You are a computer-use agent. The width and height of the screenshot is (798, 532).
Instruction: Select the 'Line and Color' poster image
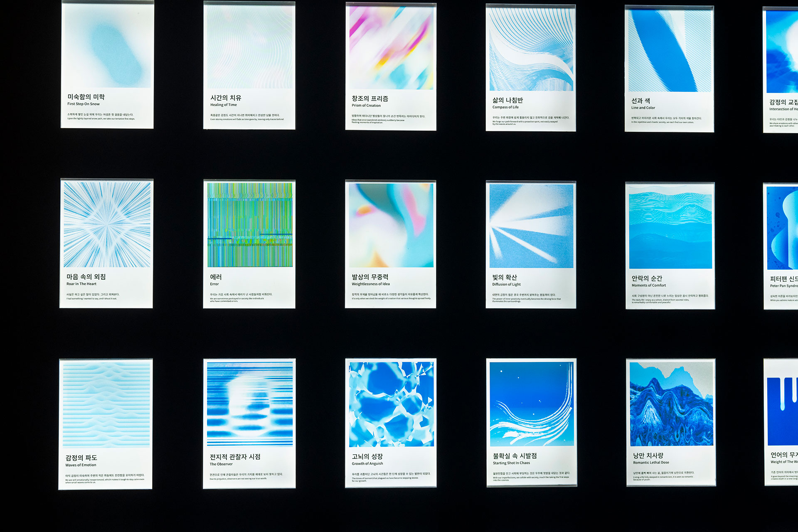(x=670, y=50)
